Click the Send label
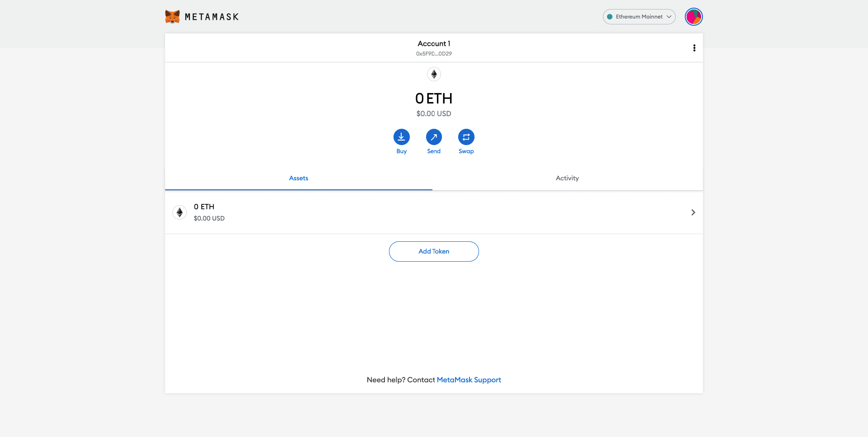 click(434, 151)
